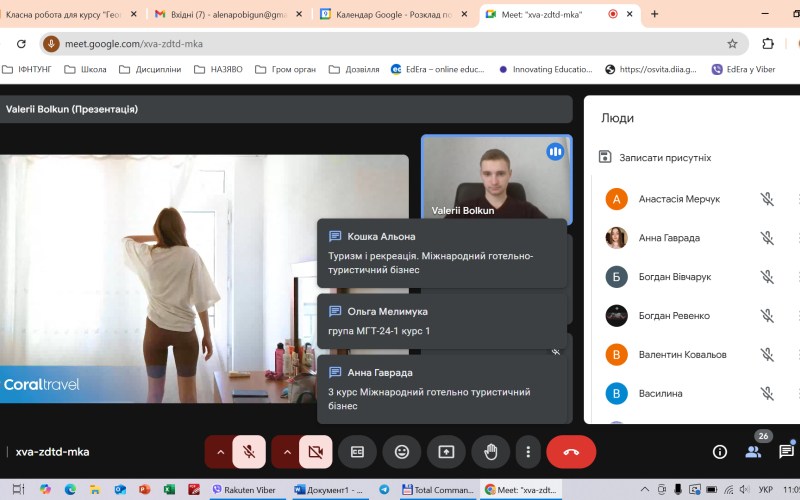Toggle the camera on/off button

(315, 452)
